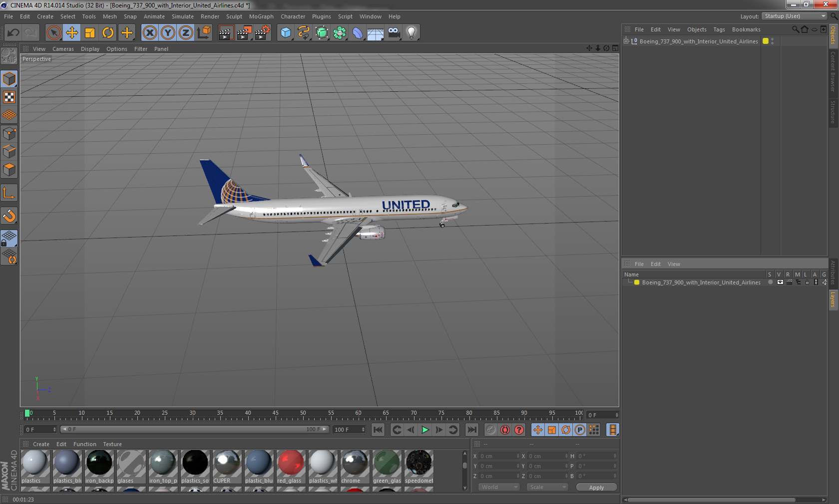Add an Array modeling object

[340, 33]
